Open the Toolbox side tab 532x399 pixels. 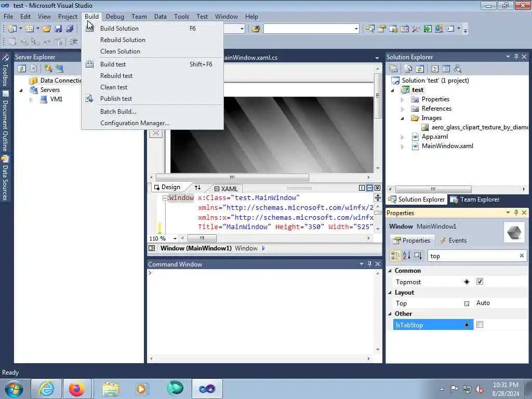5,70
